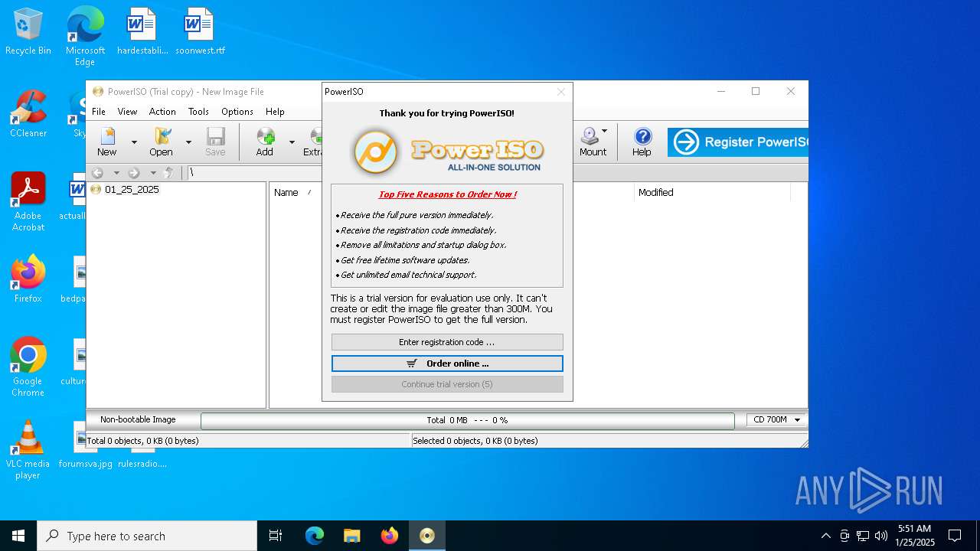The image size is (980, 551).
Task: Open Task View on the taskbar
Action: click(276, 536)
